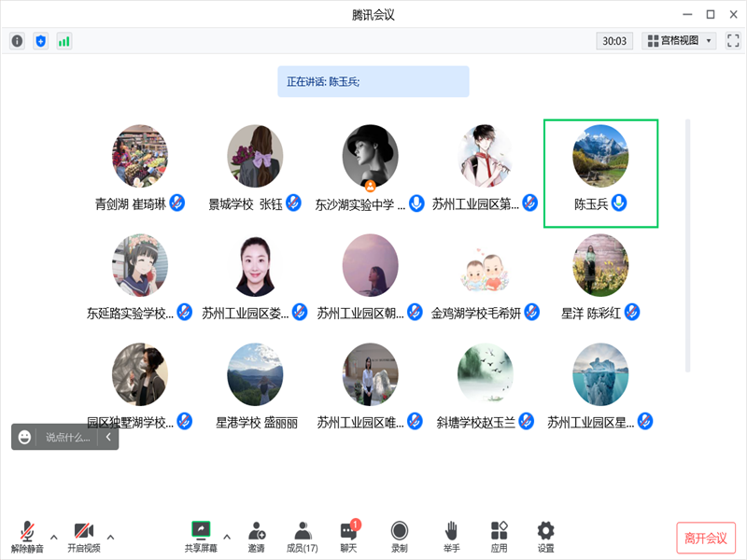Select 苏州工业园区娄... portrait avatar
This screenshot has height=560, width=747.
255,265
